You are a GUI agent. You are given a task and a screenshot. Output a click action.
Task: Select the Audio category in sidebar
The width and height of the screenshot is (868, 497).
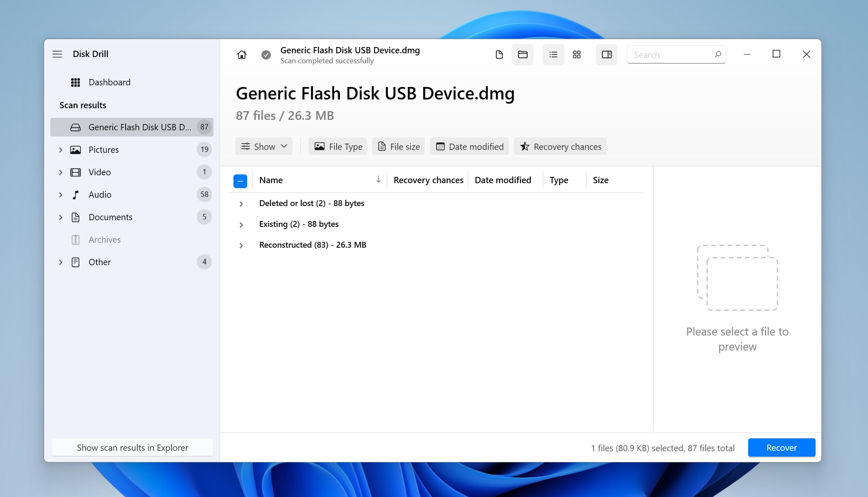coord(99,194)
